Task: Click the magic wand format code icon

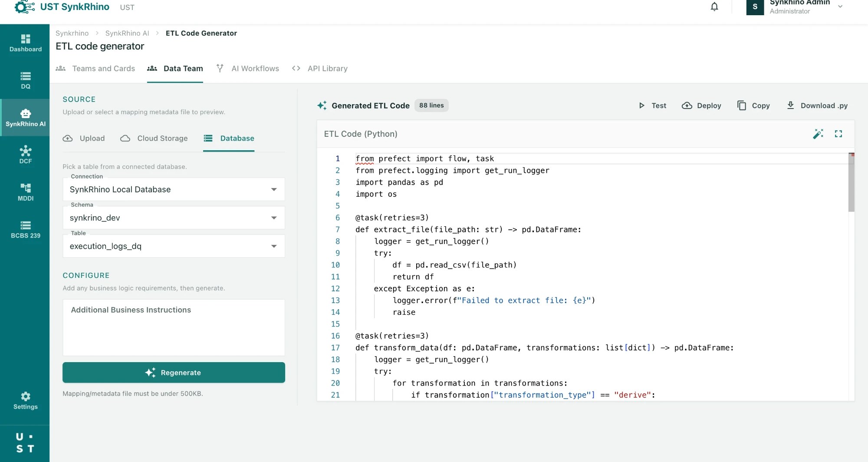Action: point(818,134)
